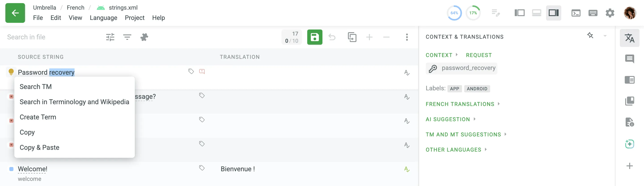Click the green back arrow button
Viewport: 644px width, 186px height.
pyautogui.click(x=15, y=13)
